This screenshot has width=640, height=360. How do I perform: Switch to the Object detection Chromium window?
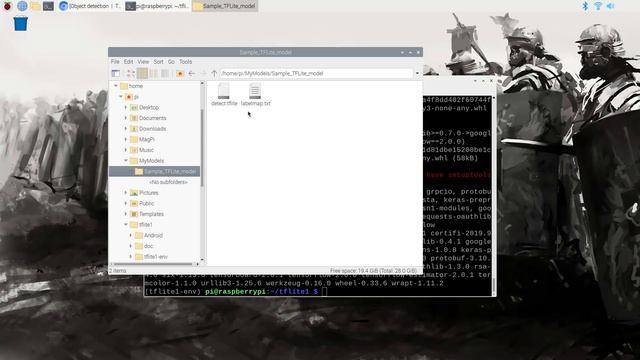90,6
